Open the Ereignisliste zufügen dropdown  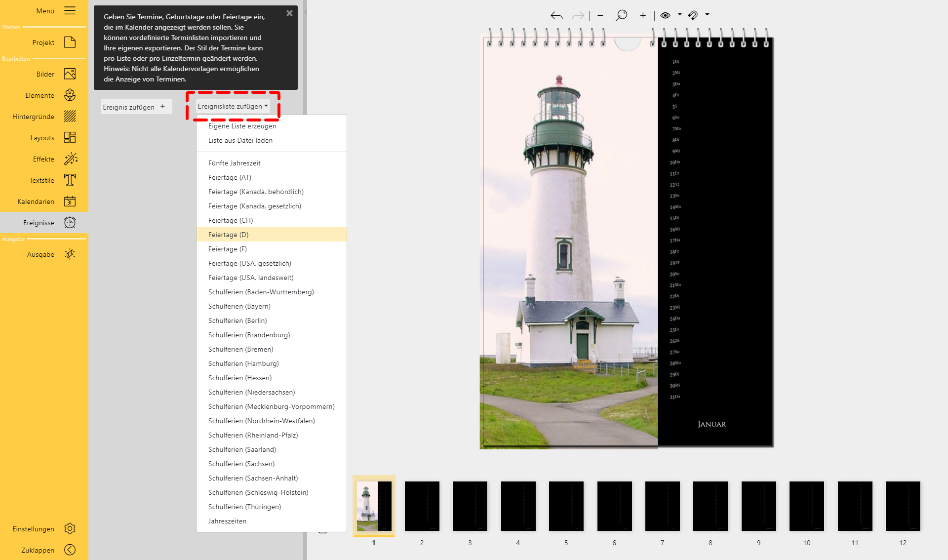point(233,106)
